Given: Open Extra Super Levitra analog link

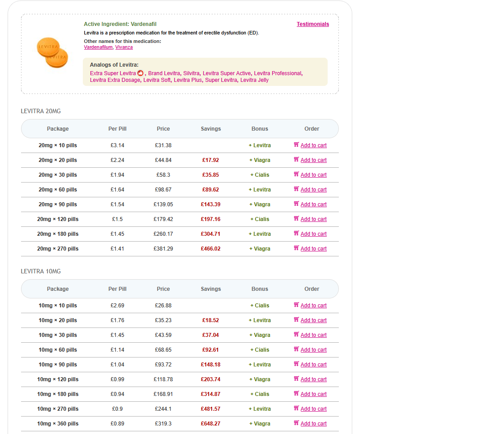Looking at the screenshot, I should pos(113,73).
